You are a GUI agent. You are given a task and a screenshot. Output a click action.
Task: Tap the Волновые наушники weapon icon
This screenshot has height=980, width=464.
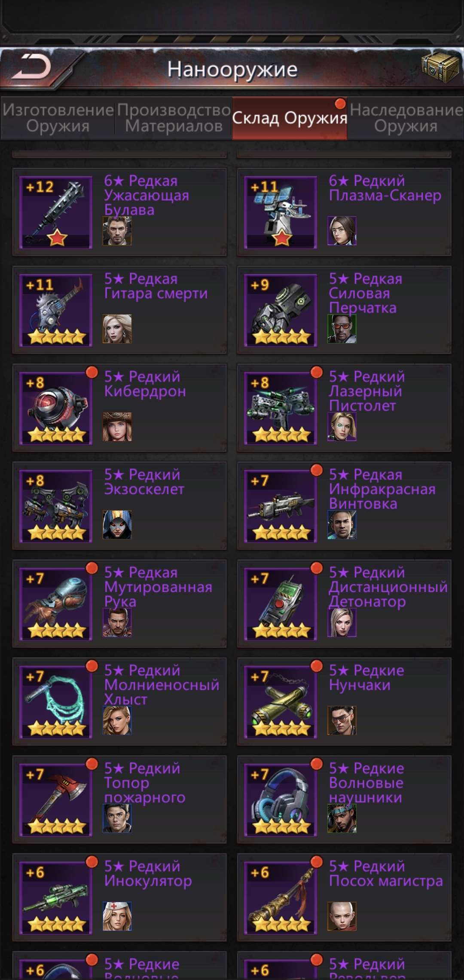click(281, 800)
